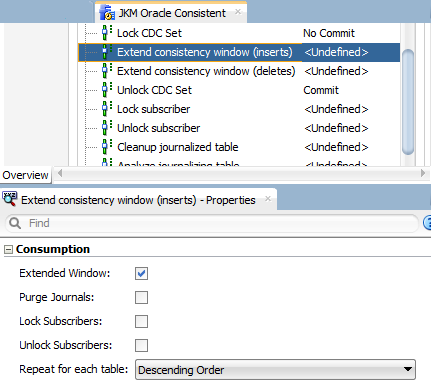This screenshot has height=381, width=431.
Task: Select the Overview tab
Action: (26, 175)
